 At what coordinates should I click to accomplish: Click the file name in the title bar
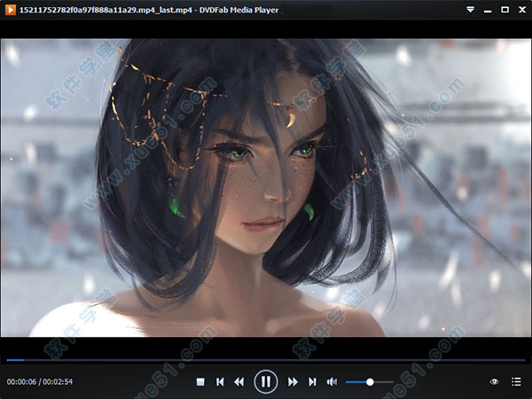pyautogui.click(x=106, y=10)
